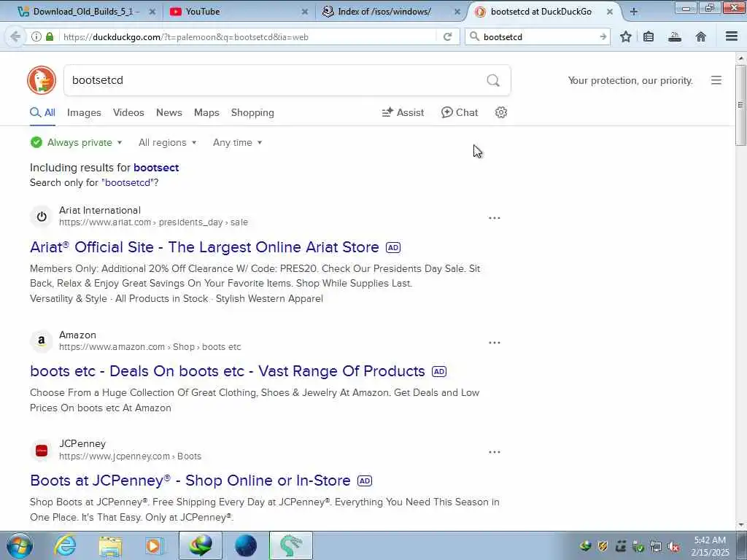Open boots etc Amazon deals result

[x=228, y=371]
